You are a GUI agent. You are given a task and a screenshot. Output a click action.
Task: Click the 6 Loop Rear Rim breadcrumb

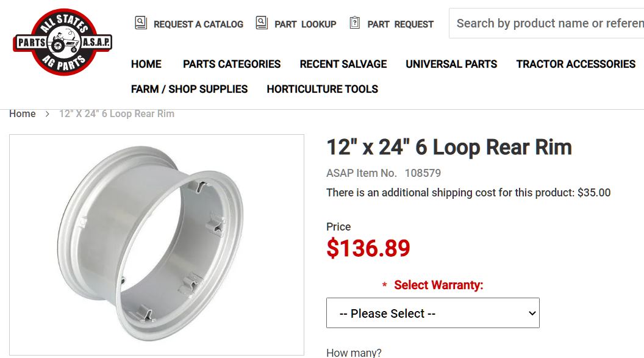click(116, 114)
